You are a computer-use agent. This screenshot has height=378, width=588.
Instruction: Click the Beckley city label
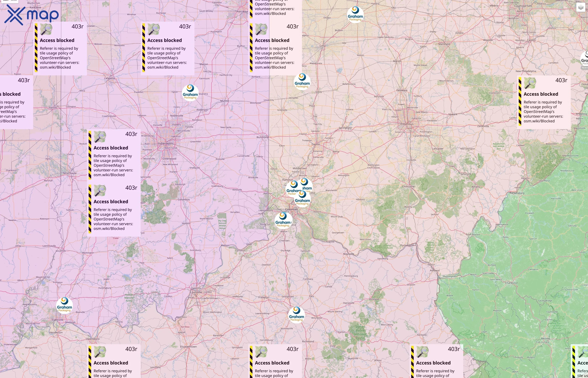click(x=545, y=339)
